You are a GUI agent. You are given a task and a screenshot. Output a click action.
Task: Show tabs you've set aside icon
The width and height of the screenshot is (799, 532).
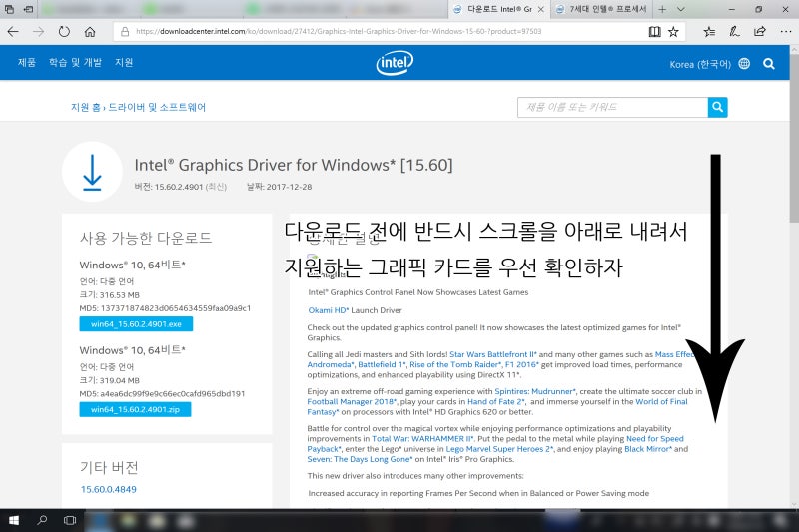coord(9,9)
